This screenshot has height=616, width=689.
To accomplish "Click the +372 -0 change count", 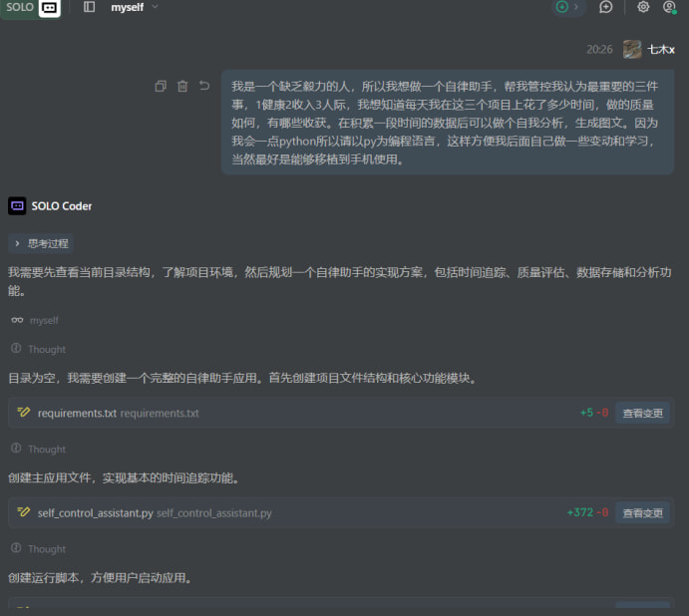I will tap(587, 512).
